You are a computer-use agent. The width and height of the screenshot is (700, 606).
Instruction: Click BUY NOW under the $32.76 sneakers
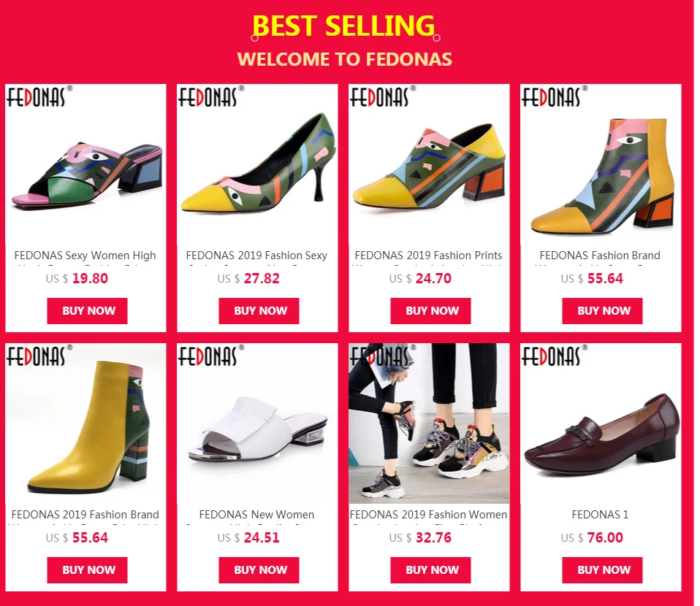431,569
